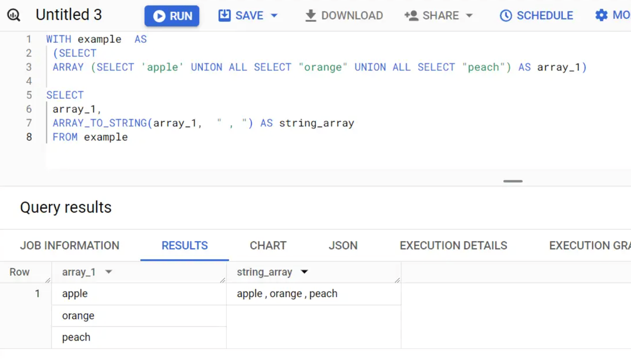Open the EXECUTION GRAPH tab
Viewport: 631px width, 364px height.
tap(590, 246)
